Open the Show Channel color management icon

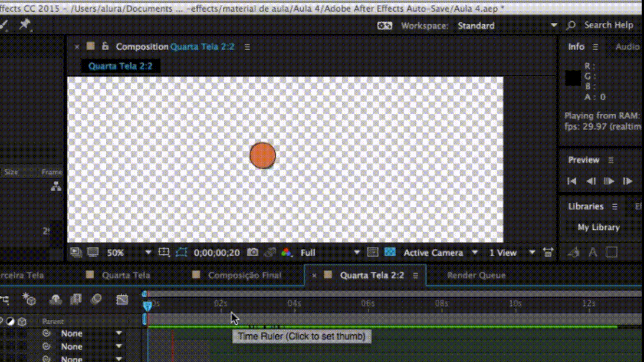click(x=287, y=252)
